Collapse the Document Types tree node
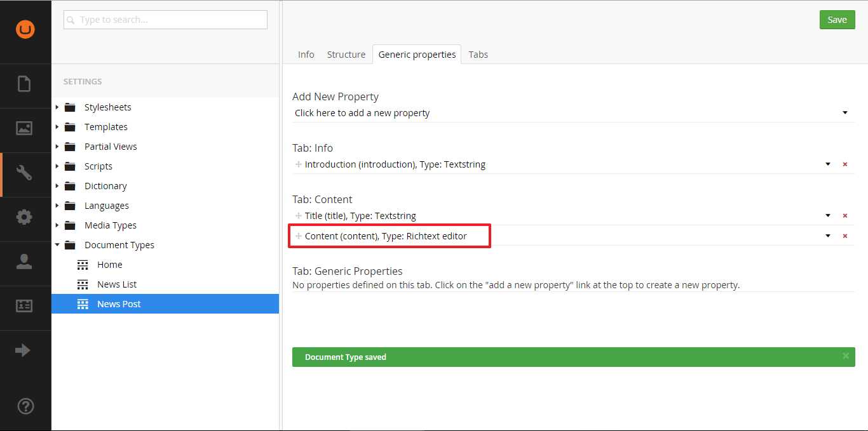The height and width of the screenshot is (431, 868). [x=57, y=245]
